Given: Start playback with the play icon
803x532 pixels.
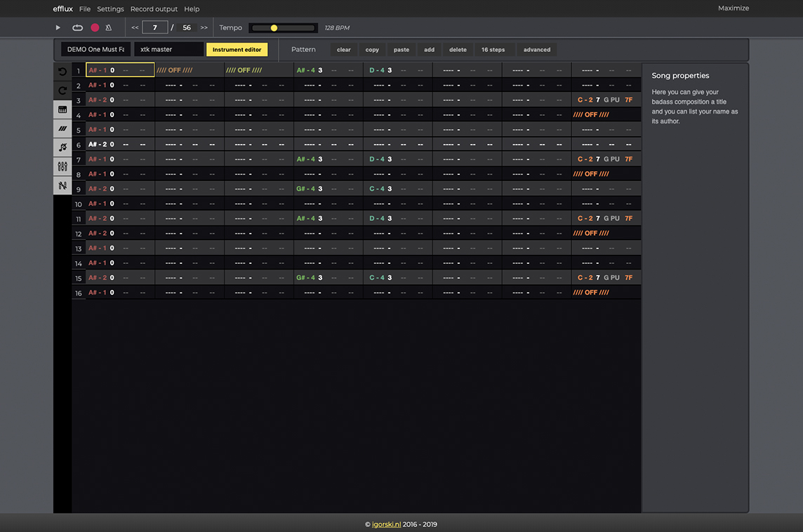Looking at the screenshot, I should pos(58,27).
